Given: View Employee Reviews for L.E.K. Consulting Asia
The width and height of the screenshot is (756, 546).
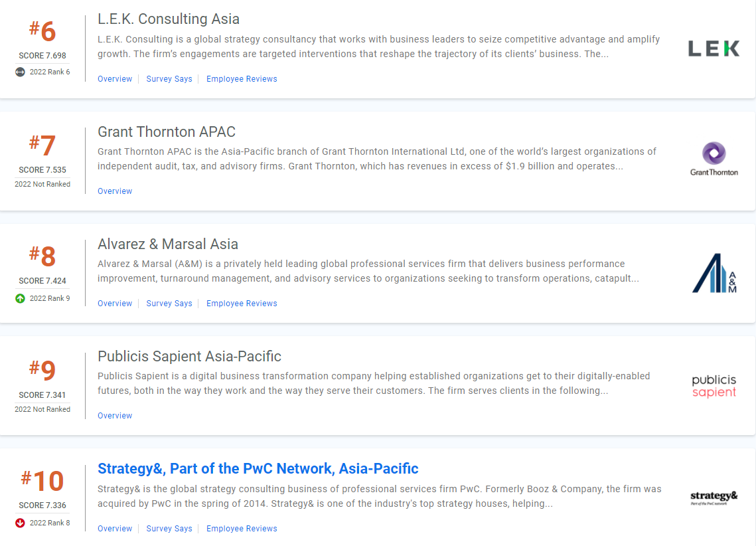Looking at the screenshot, I should (x=242, y=78).
